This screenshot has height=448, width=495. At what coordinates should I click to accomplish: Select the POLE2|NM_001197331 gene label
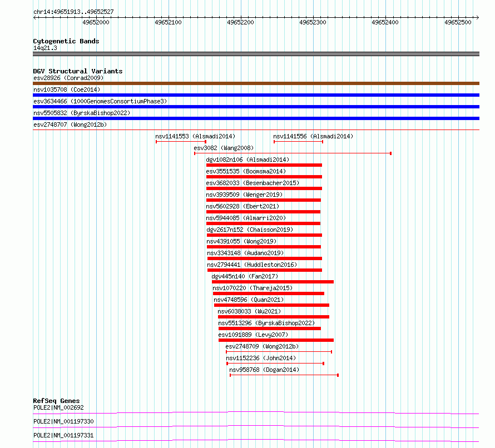[x=63, y=435]
